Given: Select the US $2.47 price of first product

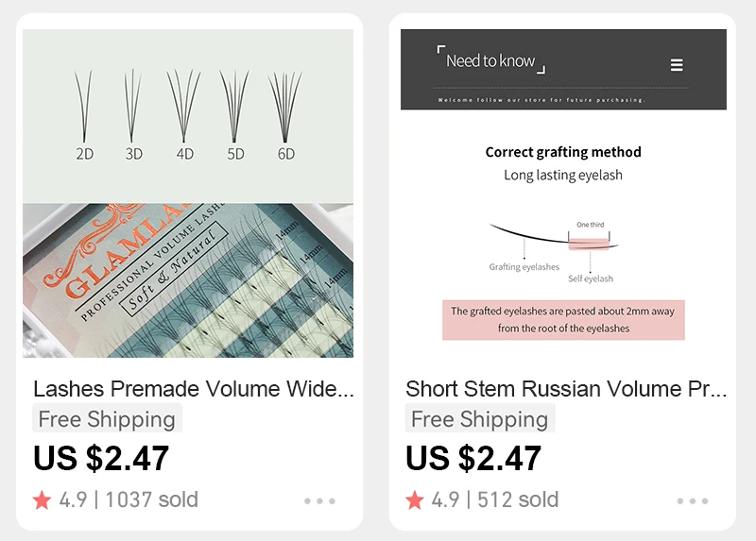Looking at the screenshot, I should point(101,458).
